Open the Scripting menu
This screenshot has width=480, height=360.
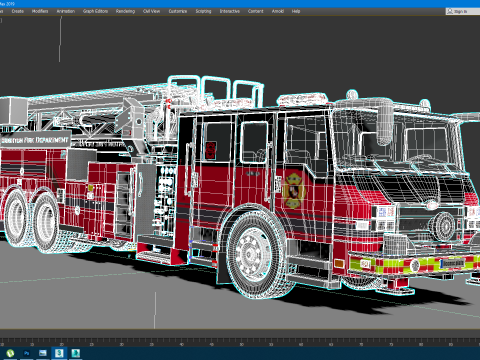coord(203,11)
